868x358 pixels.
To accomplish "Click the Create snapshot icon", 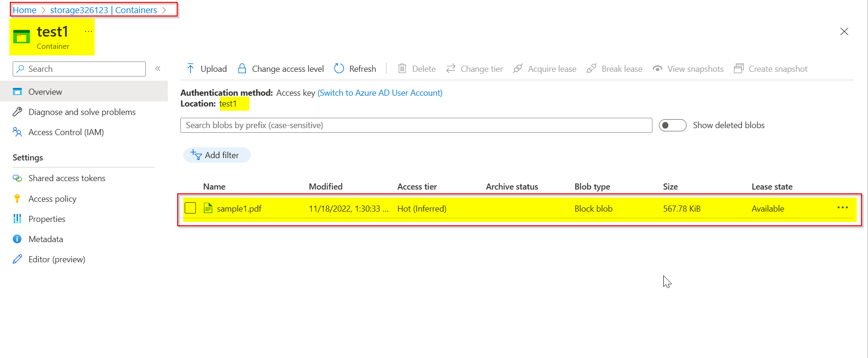I will 739,69.
